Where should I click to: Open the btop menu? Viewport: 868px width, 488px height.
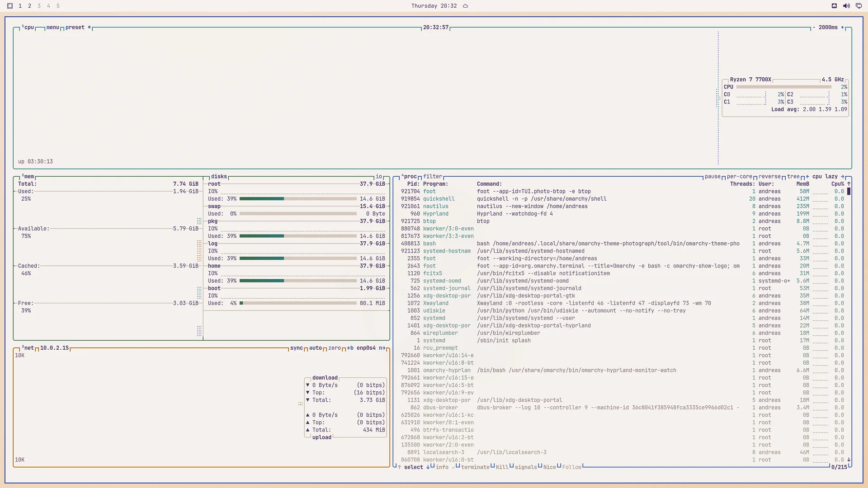(53, 28)
